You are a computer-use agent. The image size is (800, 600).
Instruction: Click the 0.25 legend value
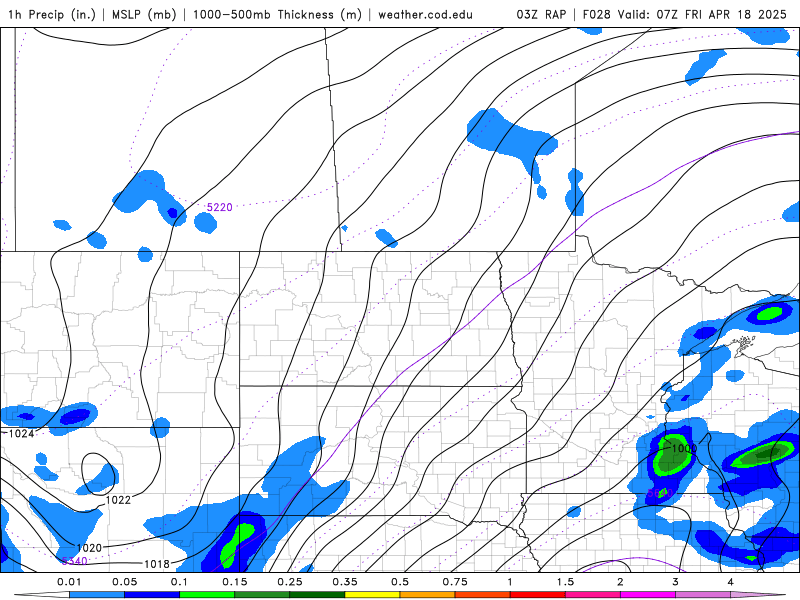coord(290,582)
